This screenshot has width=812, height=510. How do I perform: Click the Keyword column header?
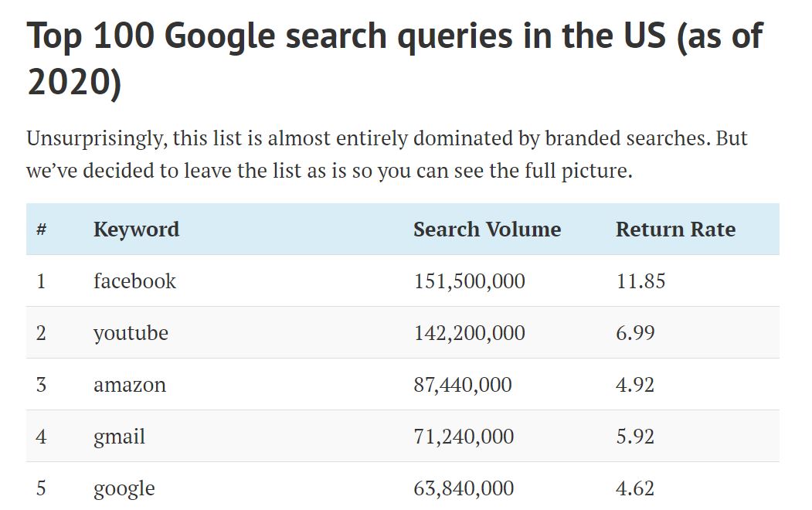[136, 229]
